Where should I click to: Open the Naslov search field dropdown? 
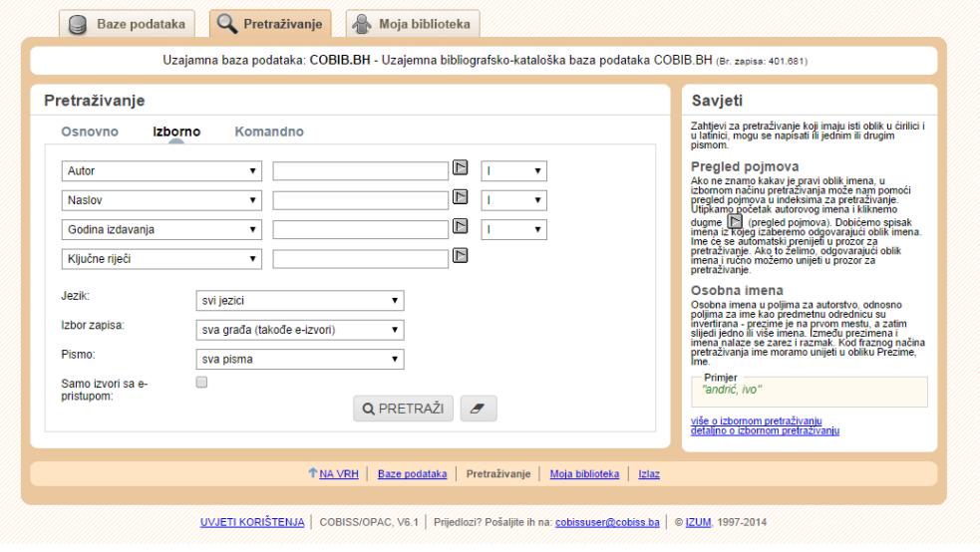click(x=162, y=200)
